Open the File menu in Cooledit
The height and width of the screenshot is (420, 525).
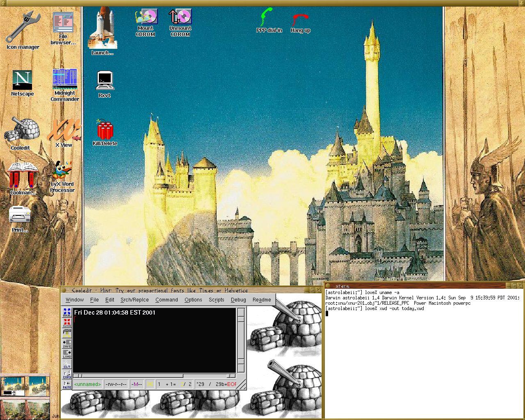[94, 300]
